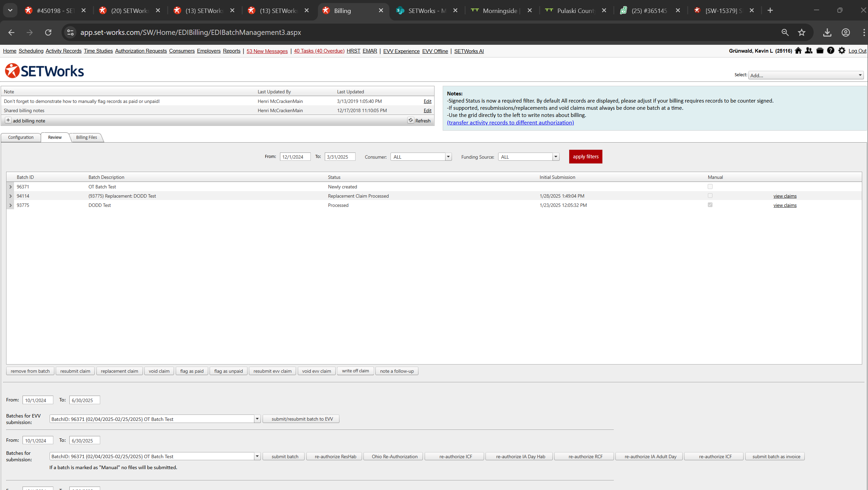Click the briefcase folder icon in header
This screenshot has height=490, width=868.
(820, 51)
